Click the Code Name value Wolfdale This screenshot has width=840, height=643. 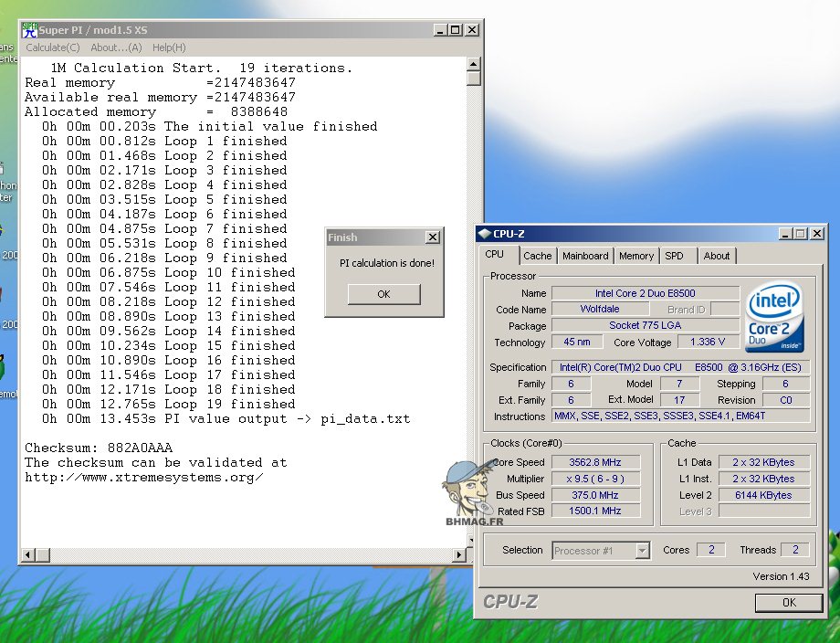pos(600,310)
